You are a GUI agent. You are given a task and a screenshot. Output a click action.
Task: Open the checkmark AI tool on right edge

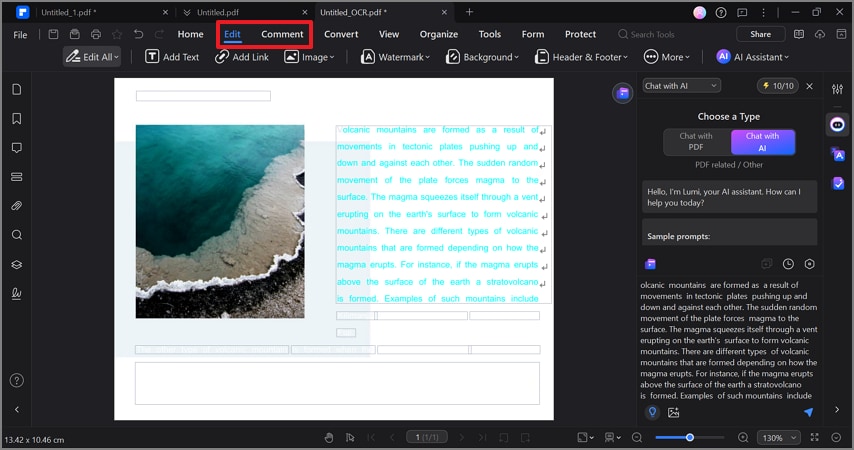pos(838,184)
